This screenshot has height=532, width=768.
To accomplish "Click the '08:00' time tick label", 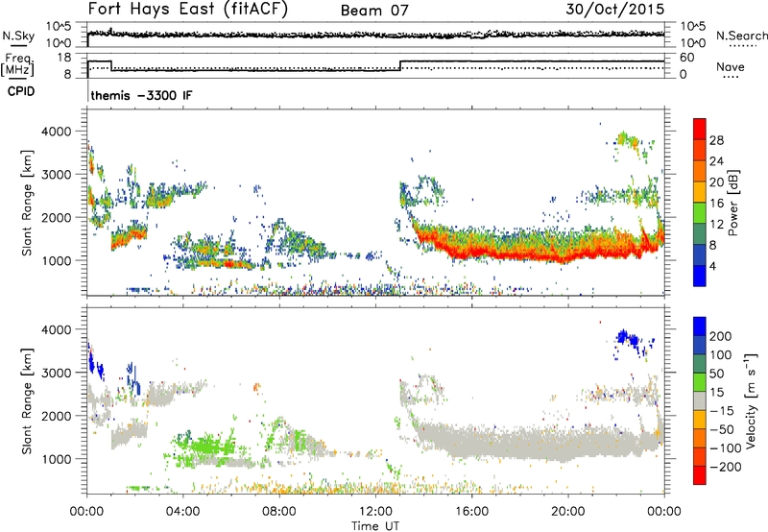I will point(279,512).
